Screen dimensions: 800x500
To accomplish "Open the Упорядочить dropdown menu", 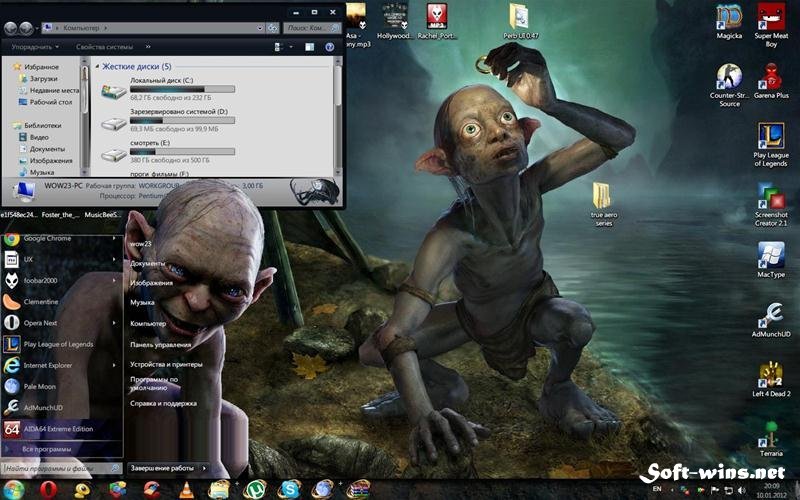I will click(35, 47).
